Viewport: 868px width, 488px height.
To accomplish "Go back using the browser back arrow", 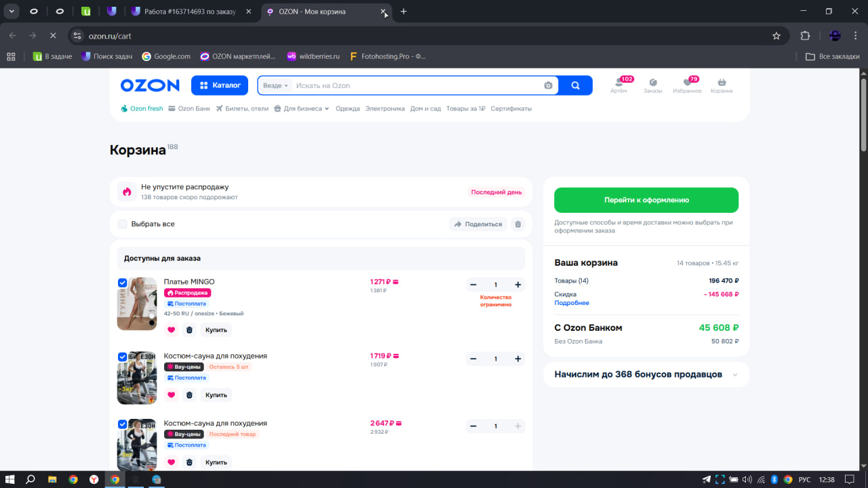I will (13, 35).
